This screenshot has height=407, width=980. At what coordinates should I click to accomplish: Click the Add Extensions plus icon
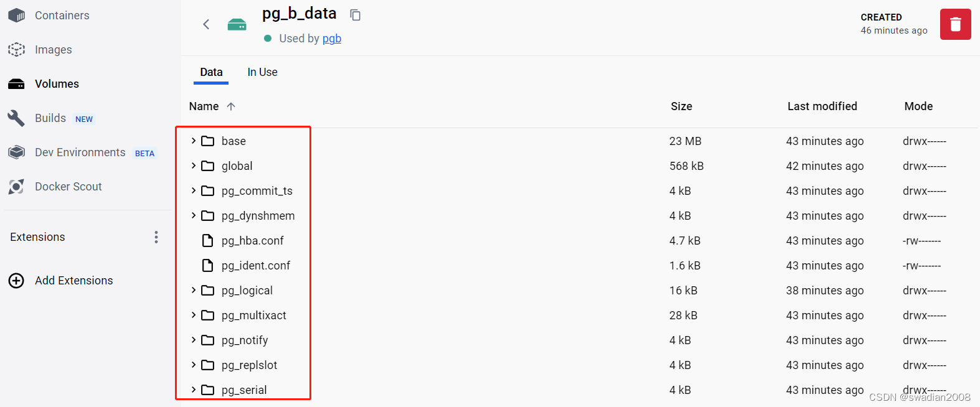[17, 281]
